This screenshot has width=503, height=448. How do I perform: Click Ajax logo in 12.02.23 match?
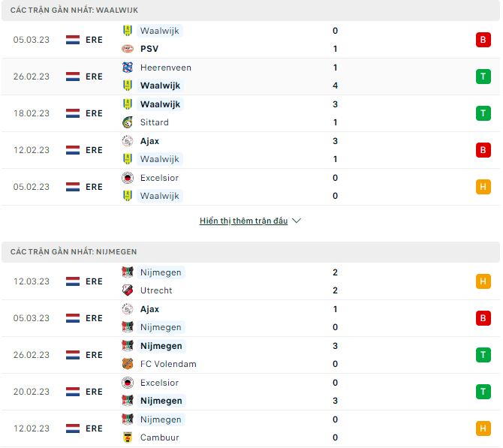[x=128, y=141]
